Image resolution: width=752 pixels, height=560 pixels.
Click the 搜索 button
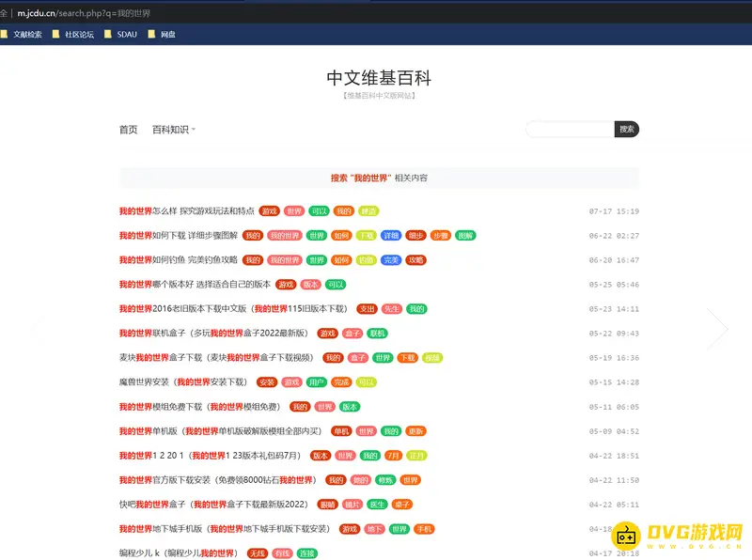click(627, 130)
